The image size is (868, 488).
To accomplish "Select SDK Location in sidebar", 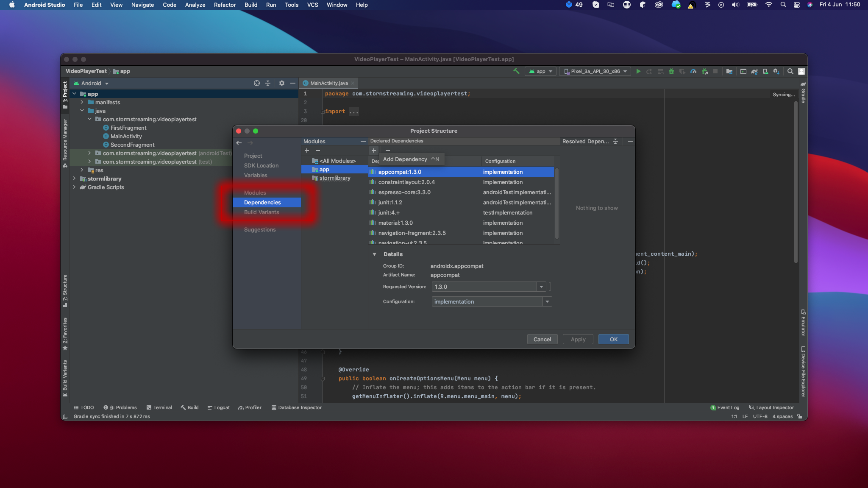I will click(261, 165).
